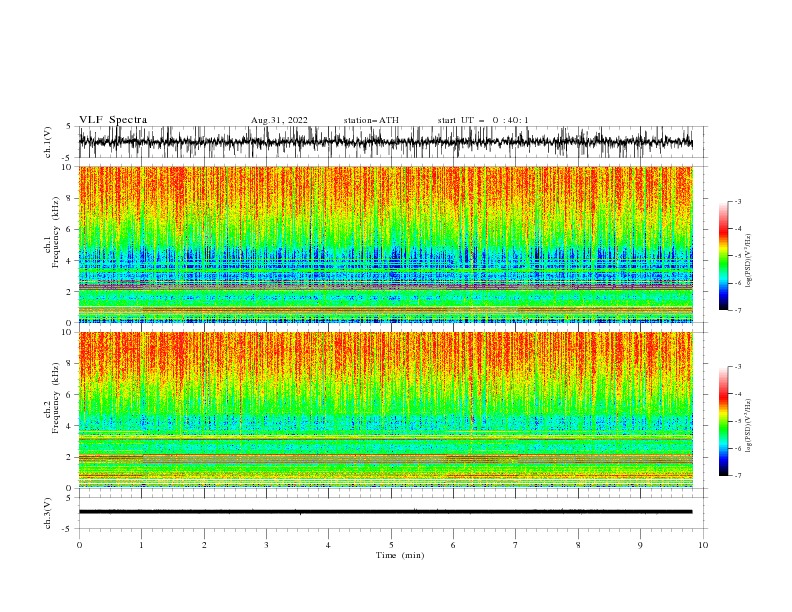Click the '10' kHz tick of ch.1 spectrogram
792x612 pixels.
point(67,167)
